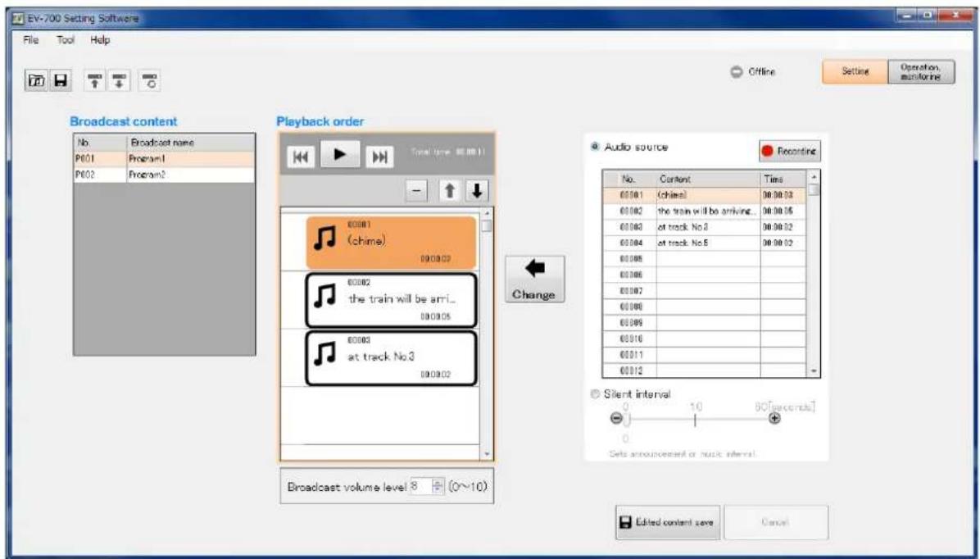Select the (chime) playback card

391,243
